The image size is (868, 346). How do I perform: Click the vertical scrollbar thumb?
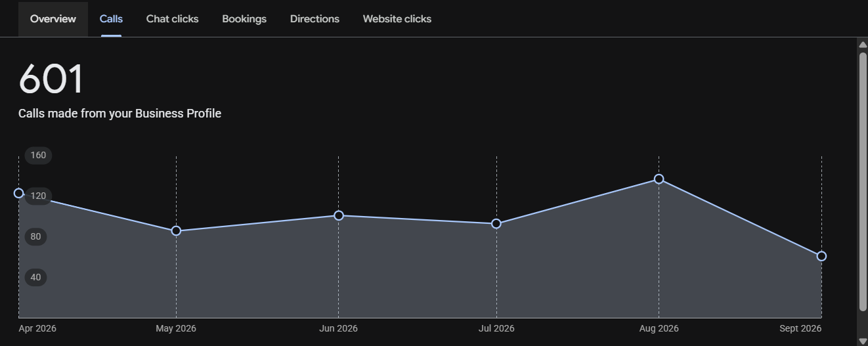click(863, 181)
